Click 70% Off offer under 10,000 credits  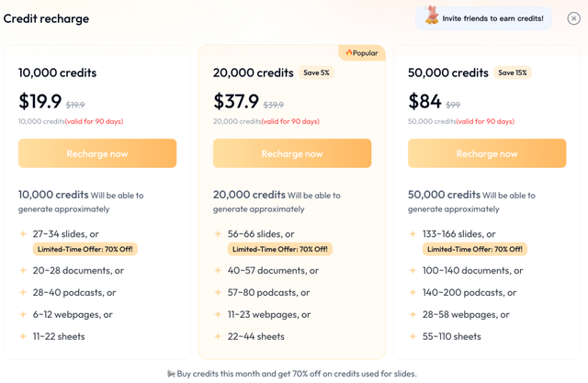click(x=85, y=249)
